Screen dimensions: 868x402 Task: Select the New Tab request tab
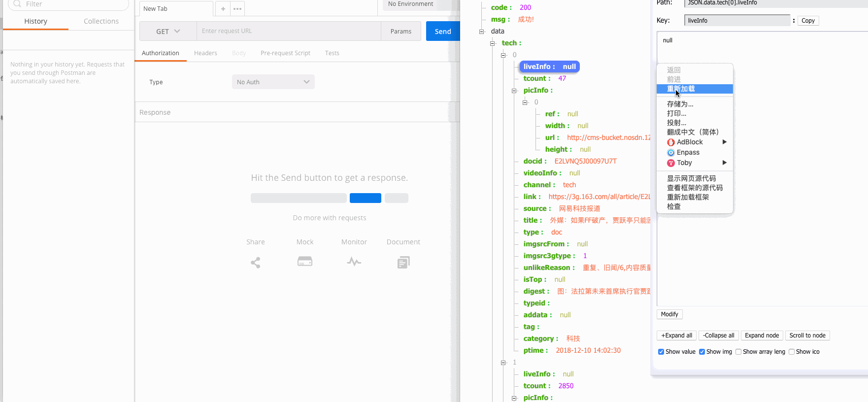pyautogui.click(x=176, y=9)
